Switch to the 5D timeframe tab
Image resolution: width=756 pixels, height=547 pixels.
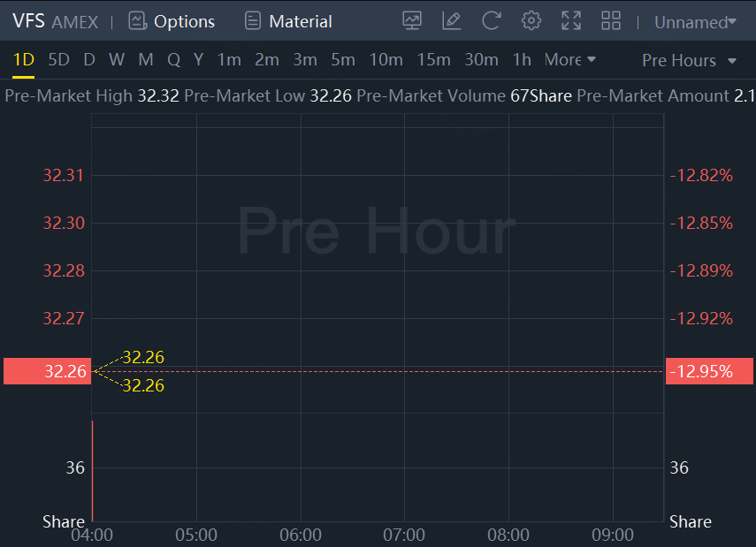(x=58, y=60)
